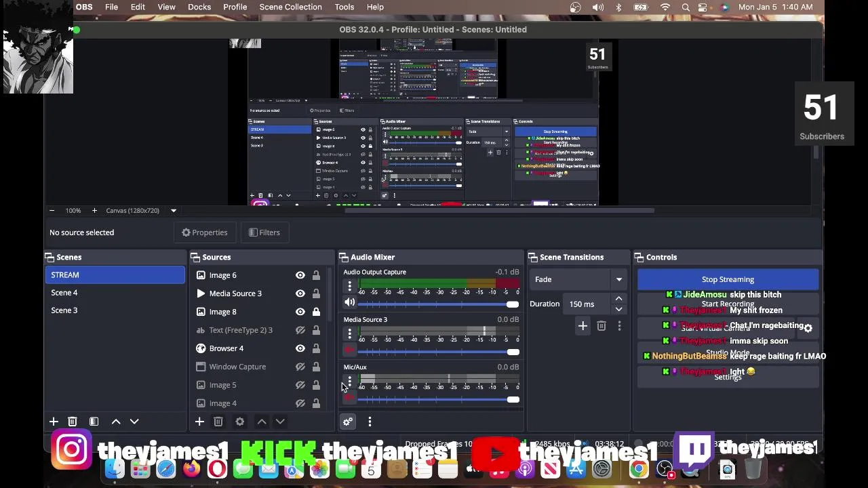868x488 pixels.
Task: Show Window Capture source
Action: [x=300, y=367]
